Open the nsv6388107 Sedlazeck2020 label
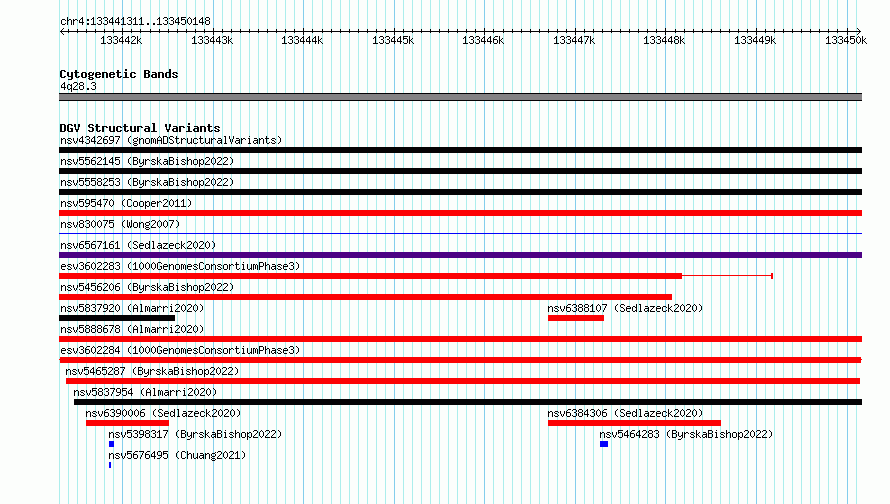 (x=625, y=308)
